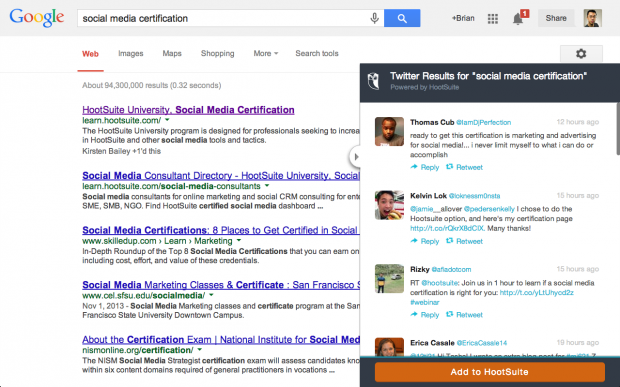Click "Powered by HootSuite" text

(x=425, y=87)
